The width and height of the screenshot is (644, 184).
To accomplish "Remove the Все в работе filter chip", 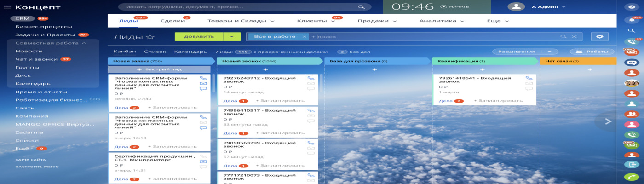I will click(x=304, y=37).
